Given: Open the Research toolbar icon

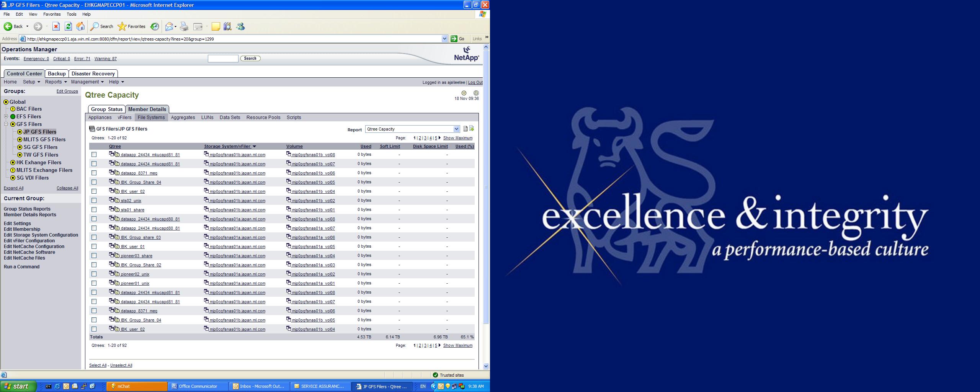Looking at the screenshot, I should 228,26.
